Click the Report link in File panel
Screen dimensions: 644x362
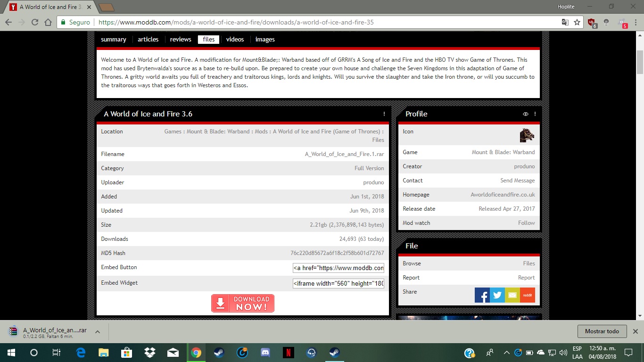526,278
